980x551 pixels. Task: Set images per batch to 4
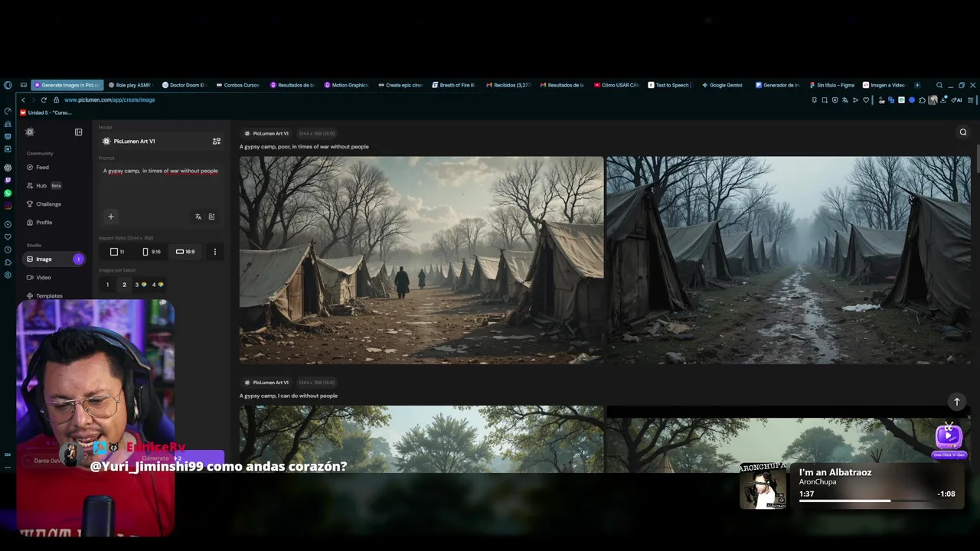[157, 285]
